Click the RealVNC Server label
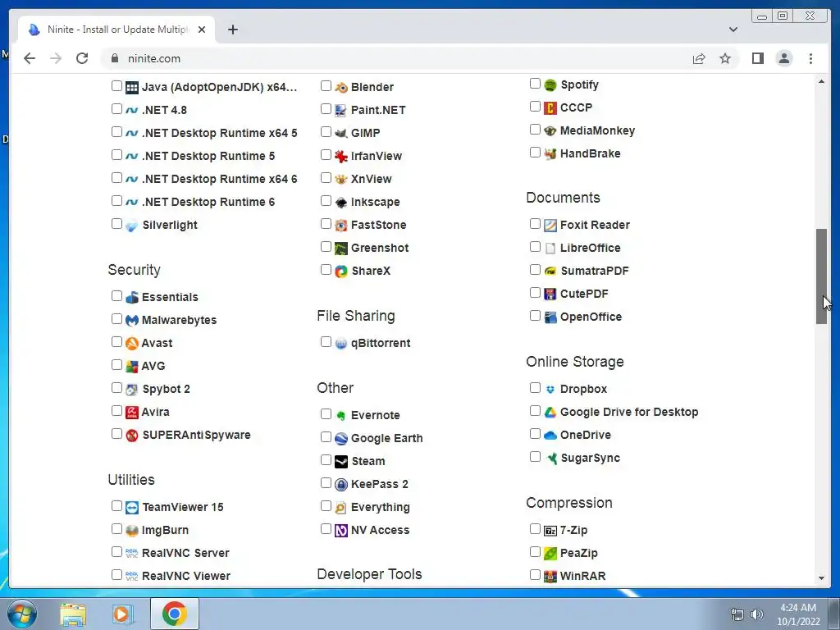Viewport: 840px width, 630px height. coord(186,554)
